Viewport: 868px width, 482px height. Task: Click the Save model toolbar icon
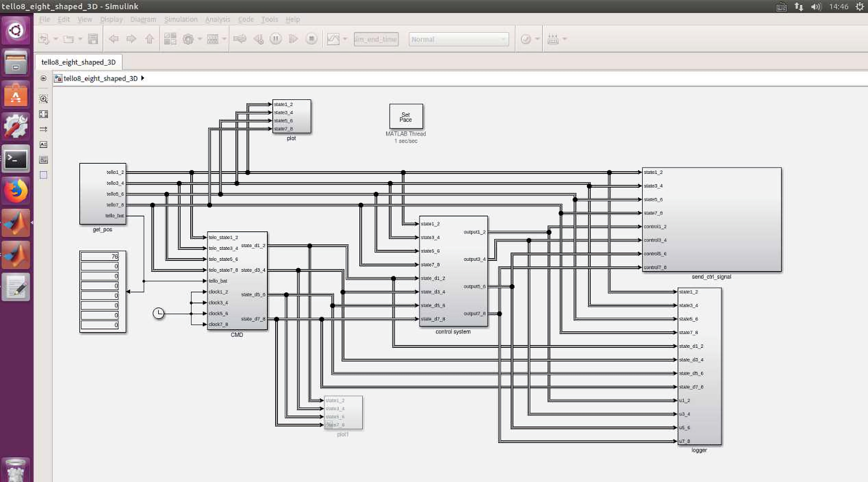tap(93, 39)
